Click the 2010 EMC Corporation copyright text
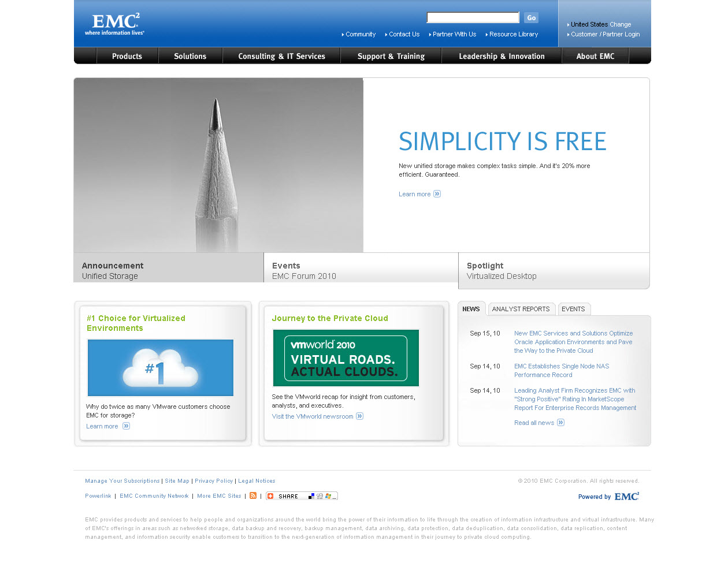The height and width of the screenshot is (563, 728). pos(578,481)
